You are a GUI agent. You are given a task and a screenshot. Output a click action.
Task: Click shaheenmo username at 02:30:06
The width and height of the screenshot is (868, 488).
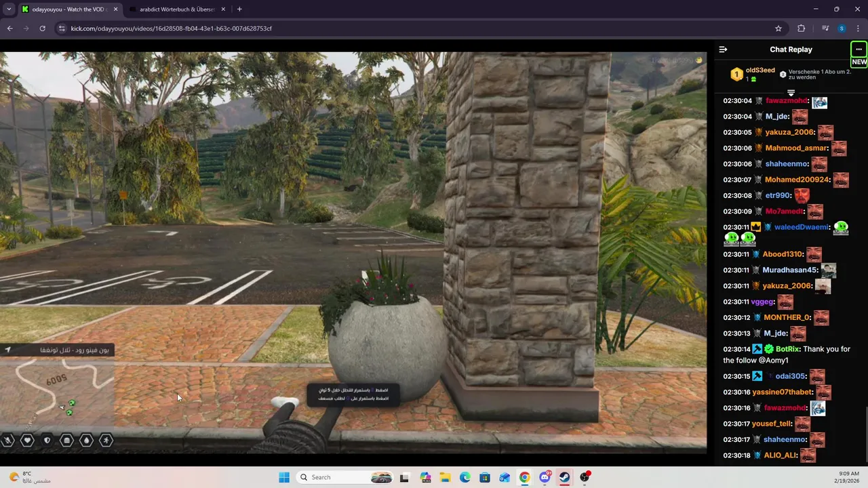tap(787, 164)
